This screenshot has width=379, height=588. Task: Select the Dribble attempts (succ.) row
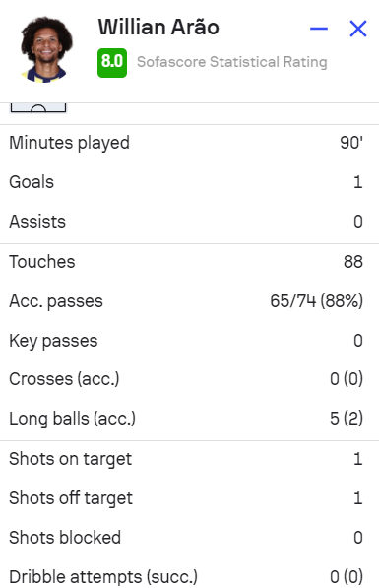click(189, 577)
